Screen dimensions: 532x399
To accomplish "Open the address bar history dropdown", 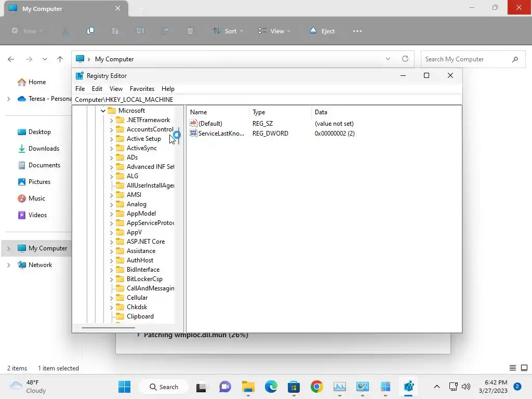I will point(388,59).
